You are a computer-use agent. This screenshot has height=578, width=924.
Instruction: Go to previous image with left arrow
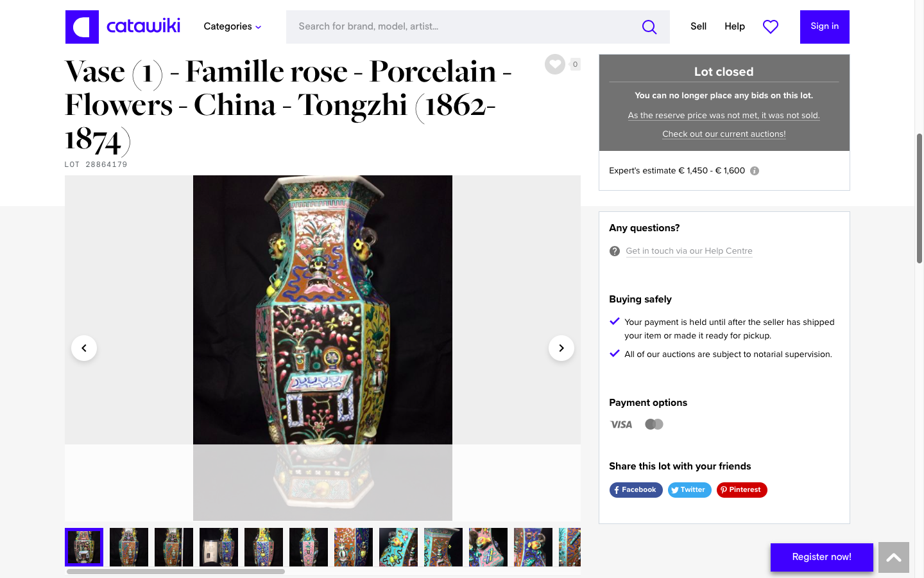coord(84,348)
